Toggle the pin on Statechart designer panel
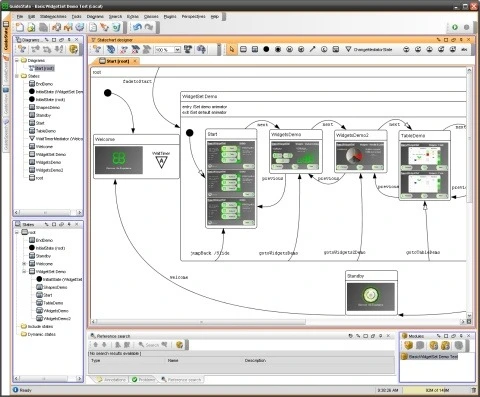 point(461,39)
